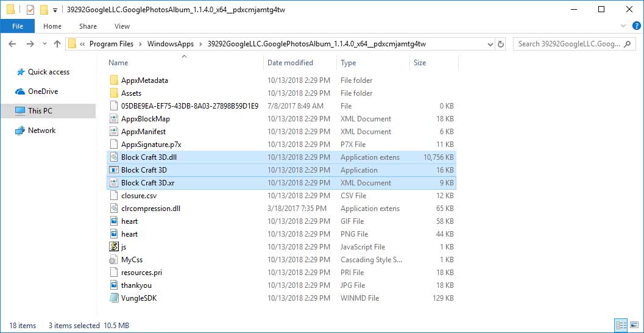
Task: Select the MyCss stylesheet icon
Action: [x=113, y=260]
